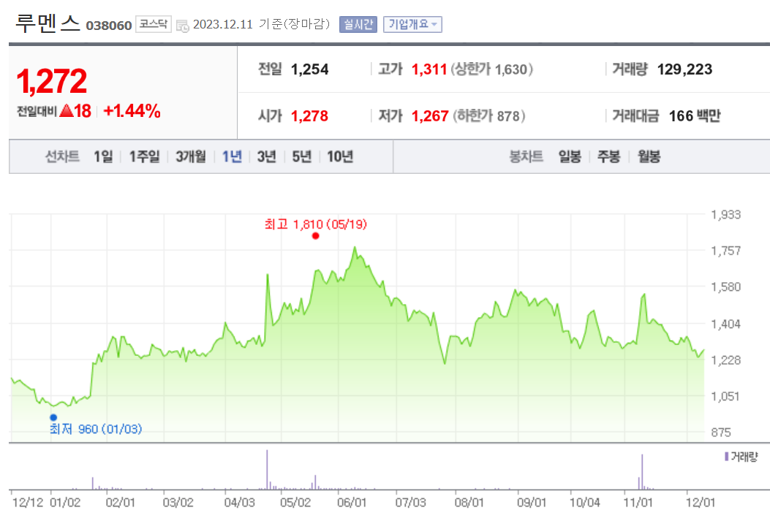Click the 코스닥 market badge
Viewport: 770px width, 532px height.
pyautogui.click(x=154, y=24)
